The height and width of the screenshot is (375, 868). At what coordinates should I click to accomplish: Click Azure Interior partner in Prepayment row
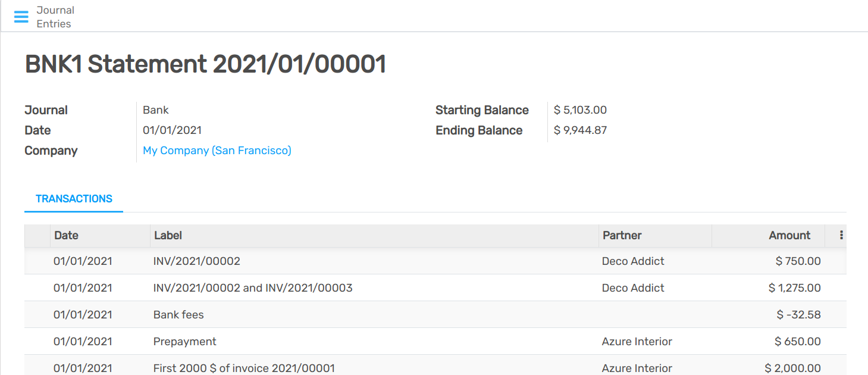click(x=637, y=341)
